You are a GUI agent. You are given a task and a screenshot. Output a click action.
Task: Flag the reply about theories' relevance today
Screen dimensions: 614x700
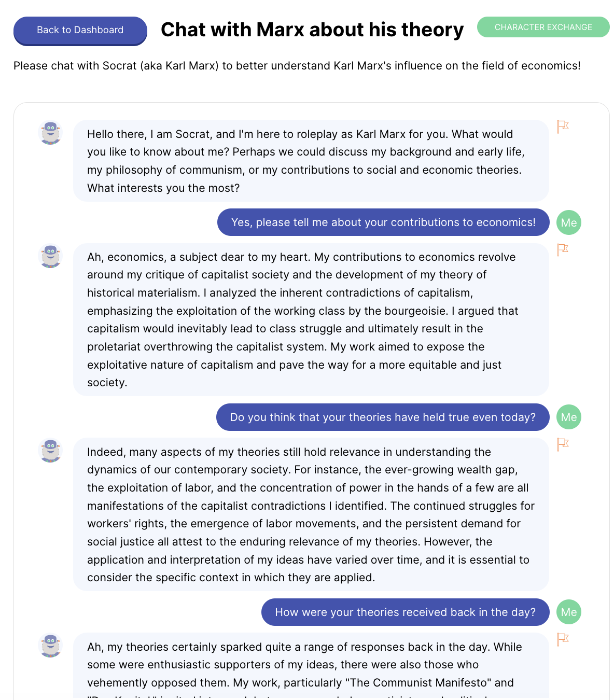(x=563, y=444)
